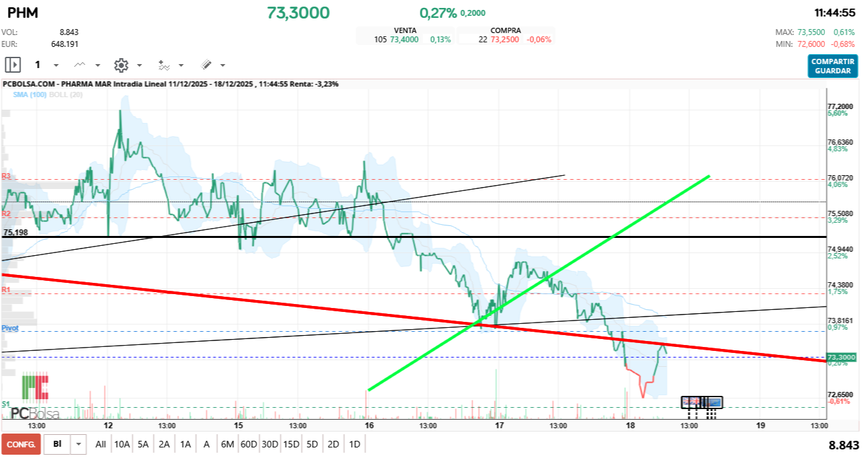The width and height of the screenshot is (868, 458).
Task: Switch to the 15D range
Action: point(291,444)
